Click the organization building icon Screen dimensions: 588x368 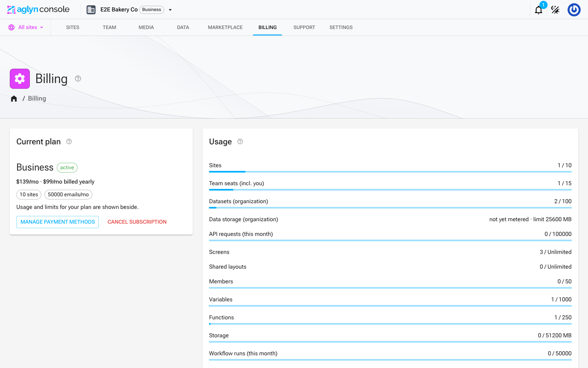[91, 10]
